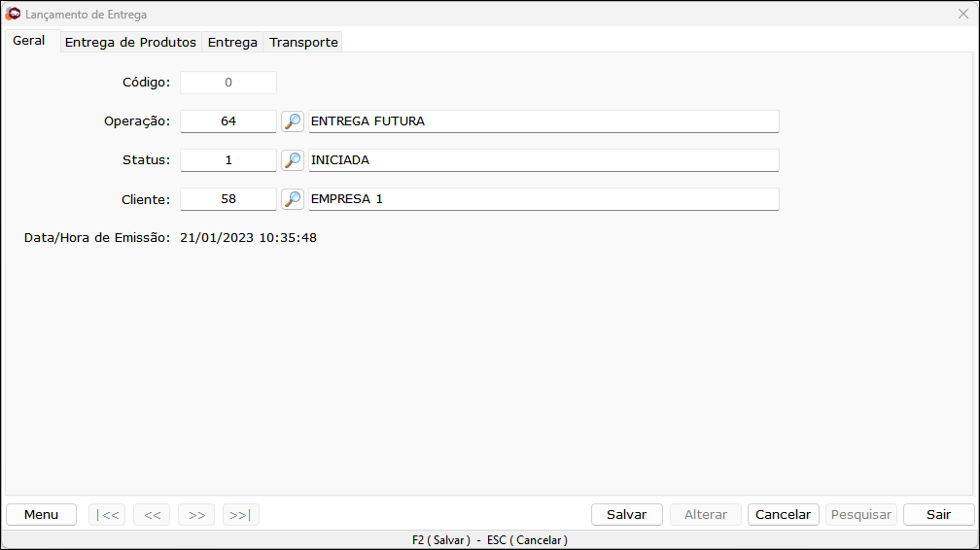Viewport: 980px width, 550px height.
Task: Click the Código: label
Action: click(146, 83)
